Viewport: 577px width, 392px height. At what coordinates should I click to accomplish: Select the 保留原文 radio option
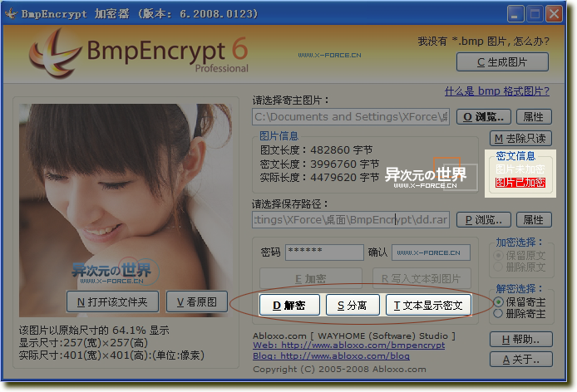(520, 255)
